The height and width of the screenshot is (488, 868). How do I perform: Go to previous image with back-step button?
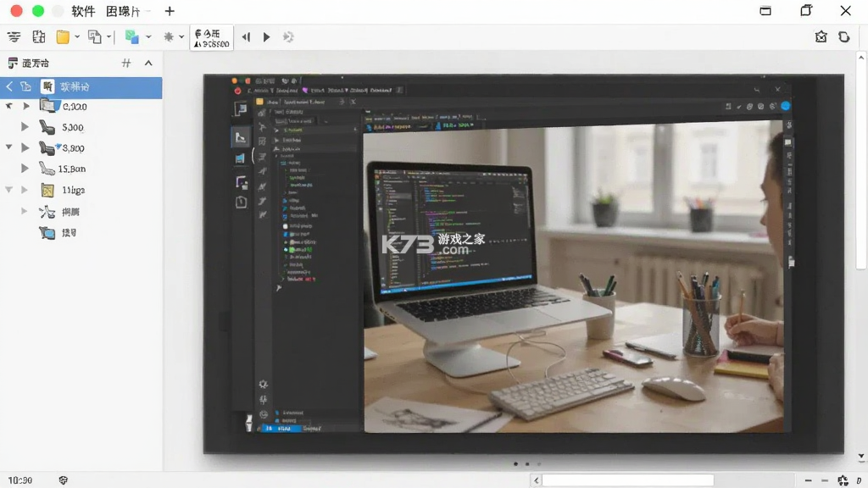[246, 37]
